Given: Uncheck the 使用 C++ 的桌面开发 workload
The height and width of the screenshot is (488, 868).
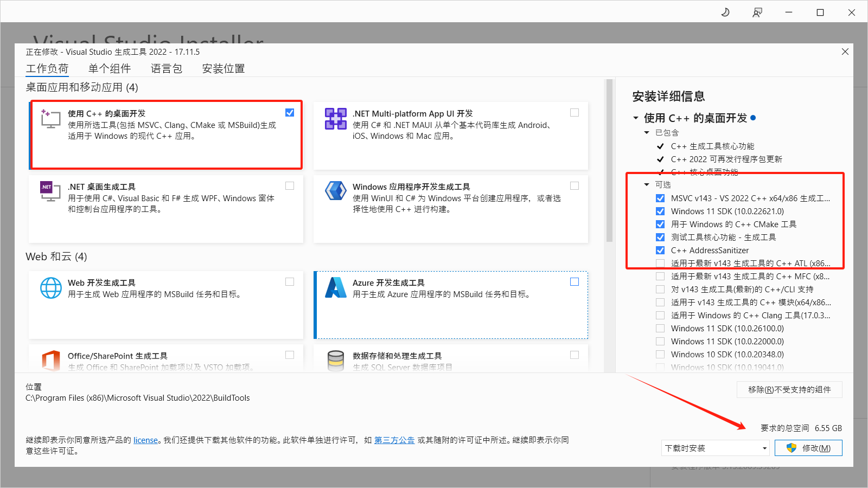Looking at the screenshot, I should 290,113.
